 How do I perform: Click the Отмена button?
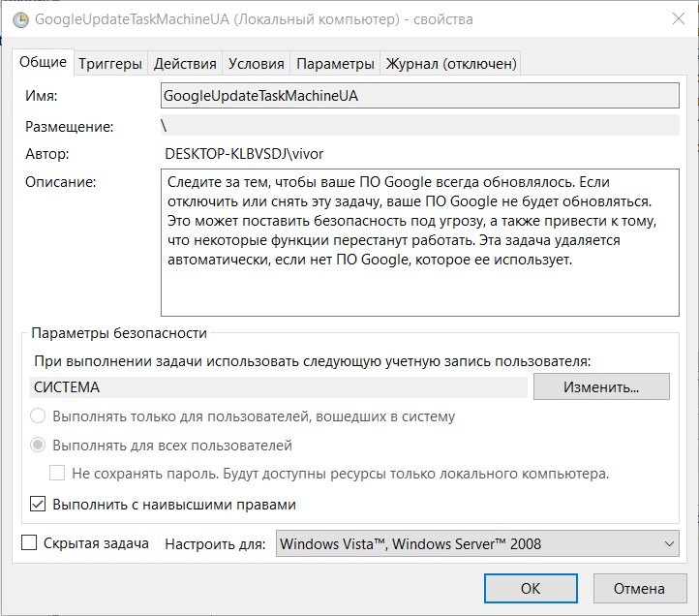640,588
